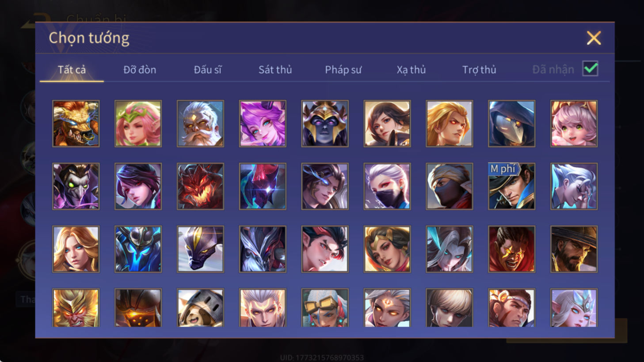
Task: Select the 'Tất cả' tab
Action: 72,70
